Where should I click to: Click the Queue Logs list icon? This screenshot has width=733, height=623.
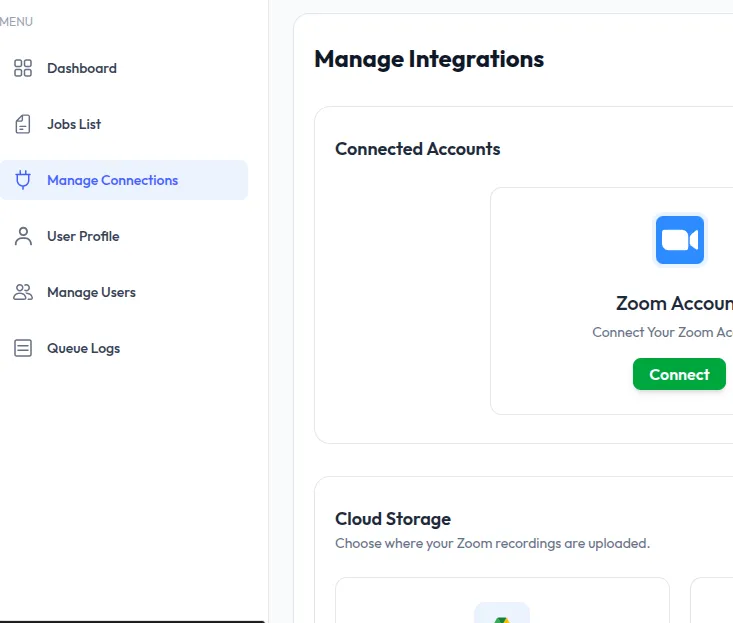tap(23, 348)
